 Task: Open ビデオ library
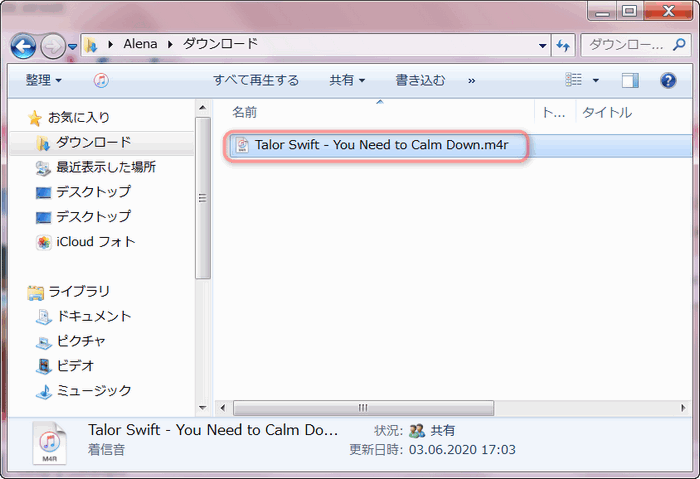[75, 366]
